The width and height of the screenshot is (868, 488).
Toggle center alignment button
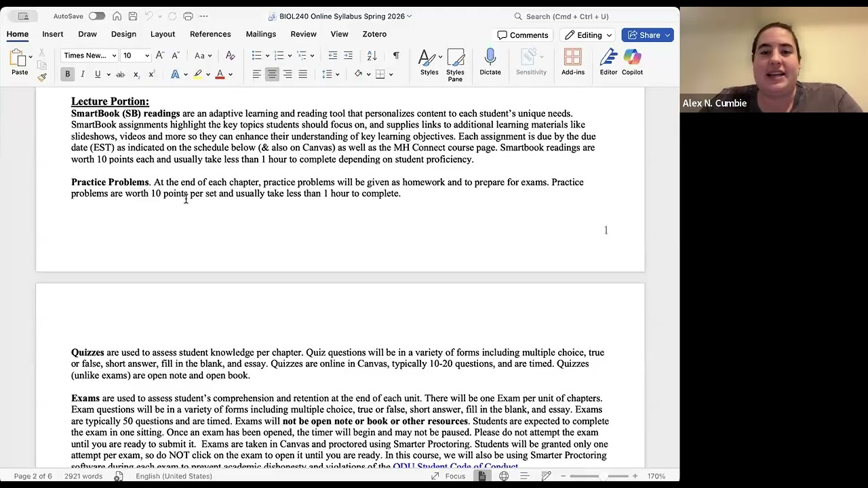point(272,75)
